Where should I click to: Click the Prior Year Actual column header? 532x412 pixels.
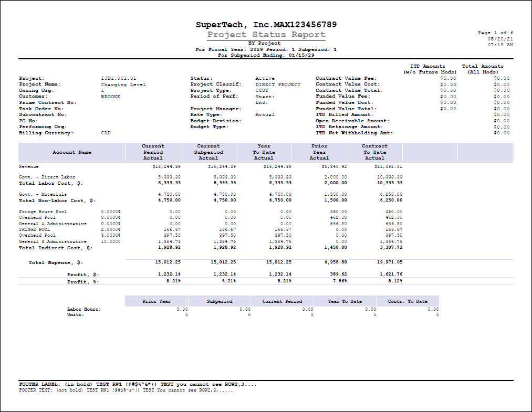(319, 152)
